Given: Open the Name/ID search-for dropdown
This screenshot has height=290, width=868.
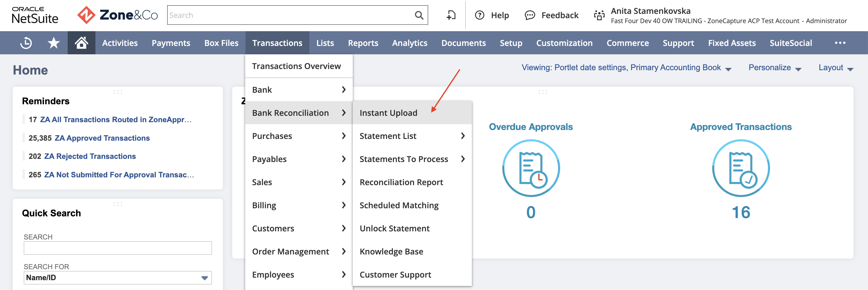Looking at the screenshot, I should pyautogui.click(x=118, y=278).
